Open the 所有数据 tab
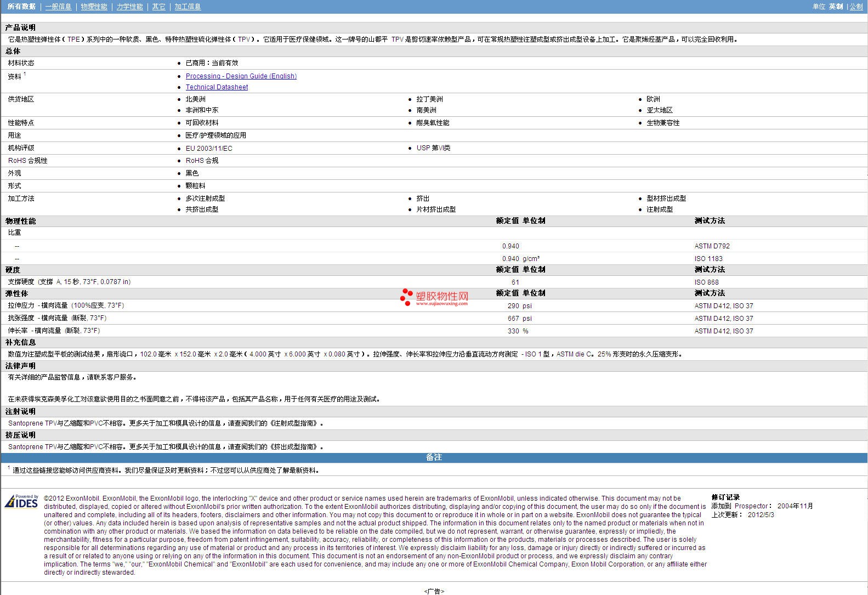Viewport: 868px width, 595px height. tap(22, 7)
